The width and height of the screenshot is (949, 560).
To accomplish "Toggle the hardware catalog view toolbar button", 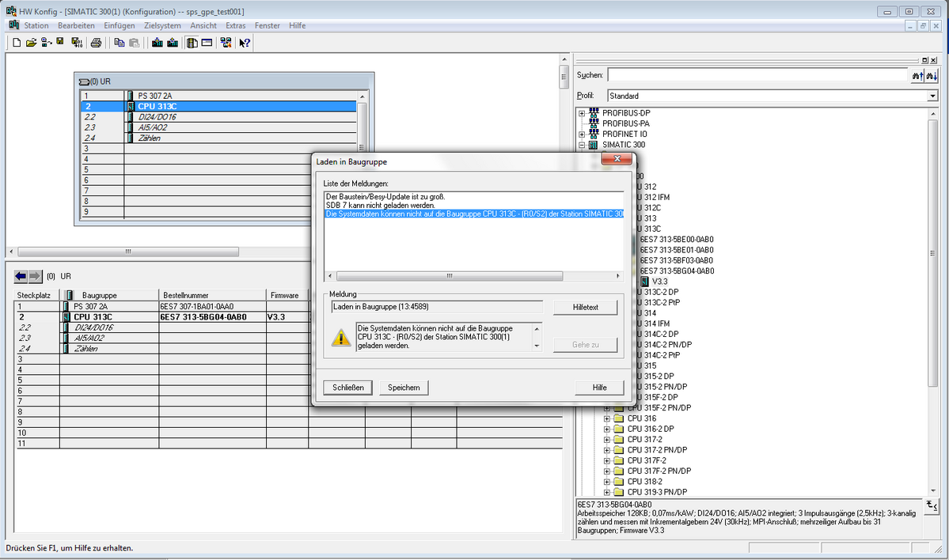I will [x=192, y=43].
